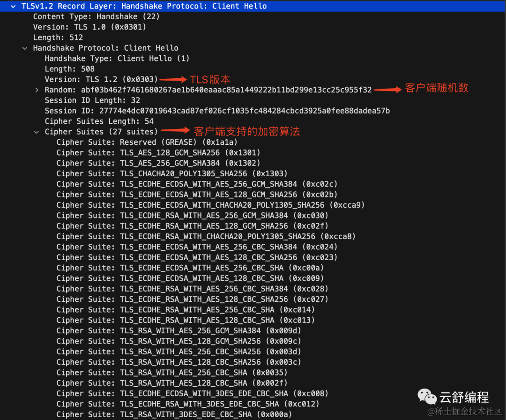Screen dimensions: 506x420
Task: Select ECDHE_ECDSA_WITH_3DES_EDE_CBC_SHA (0xc008) row
Action: coord(193,394)
